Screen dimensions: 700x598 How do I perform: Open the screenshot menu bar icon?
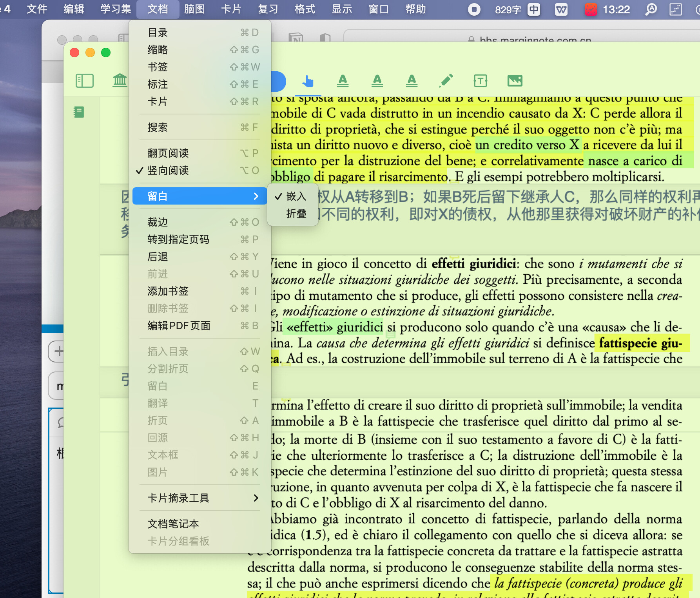676,9
